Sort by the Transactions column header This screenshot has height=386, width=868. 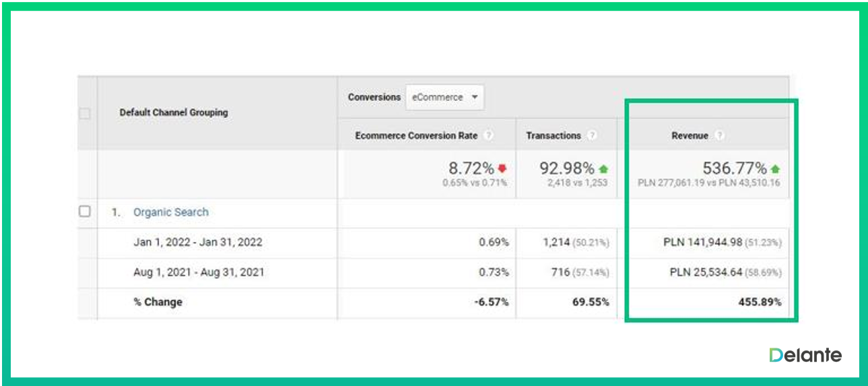click(x=553, y=135)
